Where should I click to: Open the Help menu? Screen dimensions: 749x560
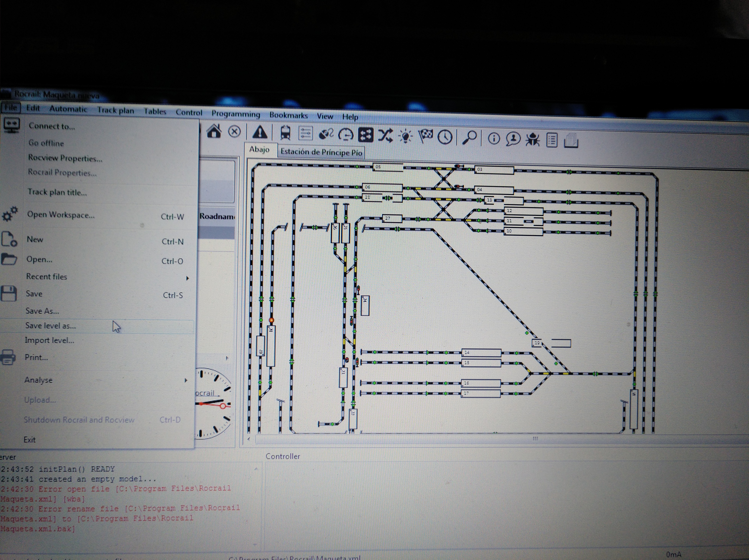[x=350, y=117]
